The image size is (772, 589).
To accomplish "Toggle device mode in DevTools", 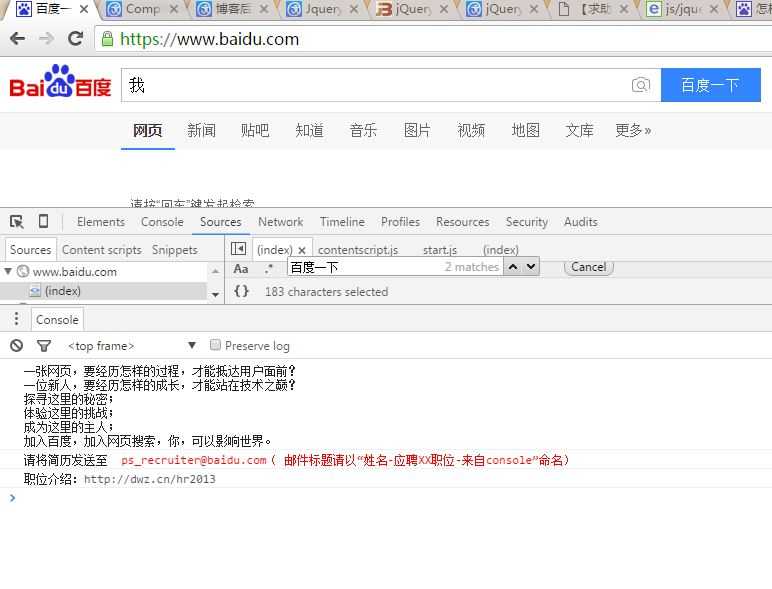I will (43, 222).
